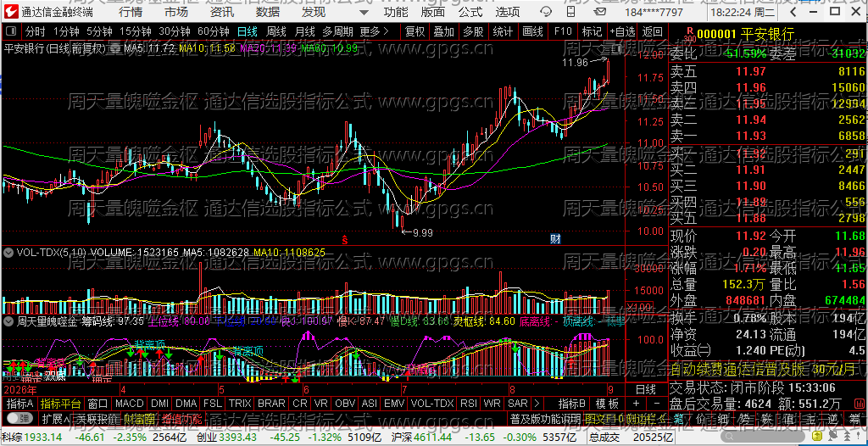Click the plus icon right of 模板
Screen dimensions: 868x446
tap(636, 404)
